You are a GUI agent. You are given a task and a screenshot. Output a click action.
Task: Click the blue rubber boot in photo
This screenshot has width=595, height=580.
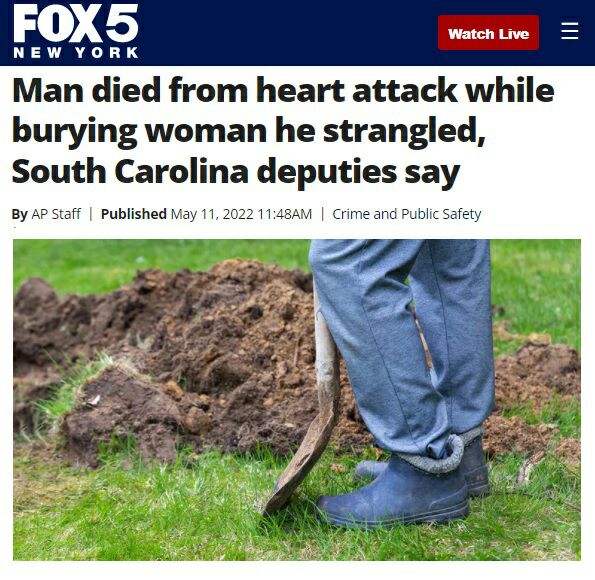[x=395, y=493]
